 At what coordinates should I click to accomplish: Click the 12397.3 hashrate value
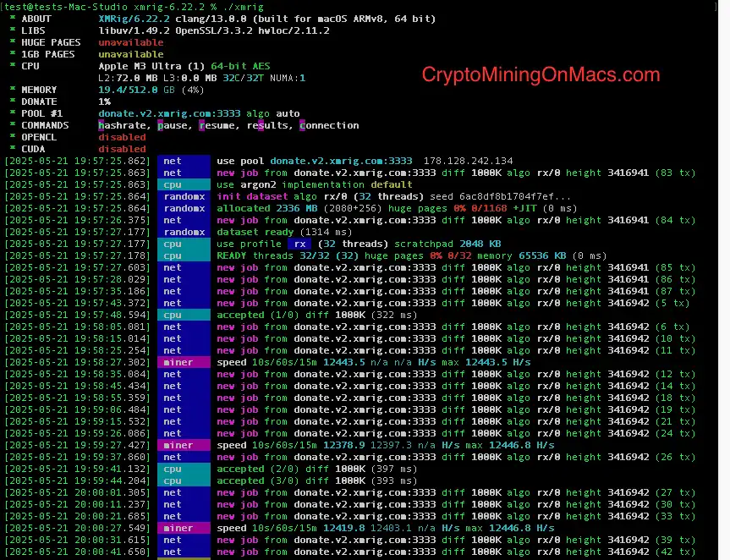click(x=391, y=446)
